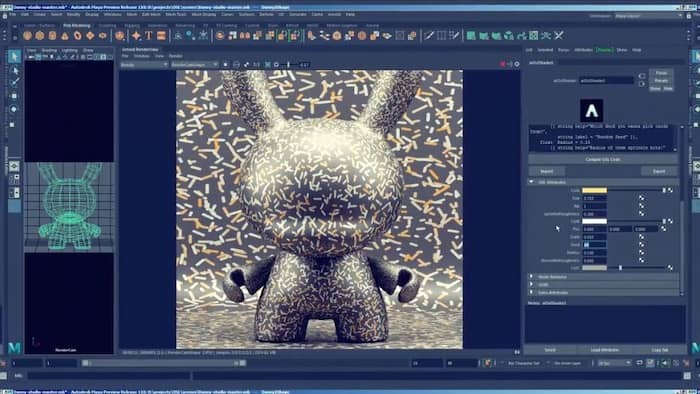Click the green cube-shaped UV mapping shelf icon
Image resolution: width=700 pixels, height=394 pixels.
point(508,35)
